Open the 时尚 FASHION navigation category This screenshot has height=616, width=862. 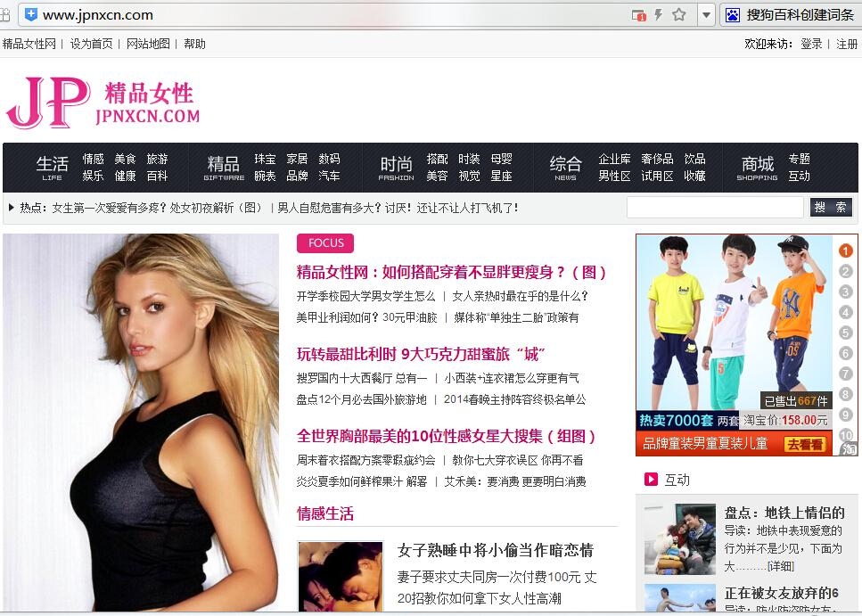tap(396, 167)
